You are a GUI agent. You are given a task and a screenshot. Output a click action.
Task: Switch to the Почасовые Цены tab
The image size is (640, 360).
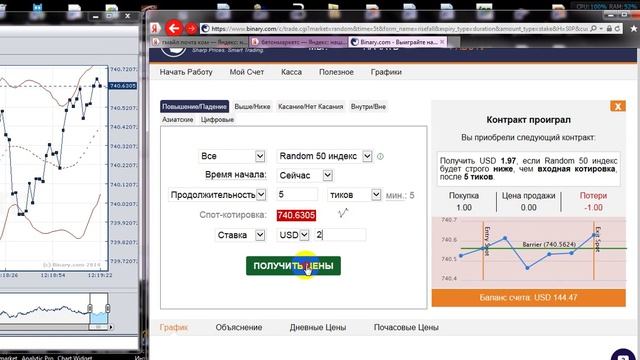[x=406, y=327]
